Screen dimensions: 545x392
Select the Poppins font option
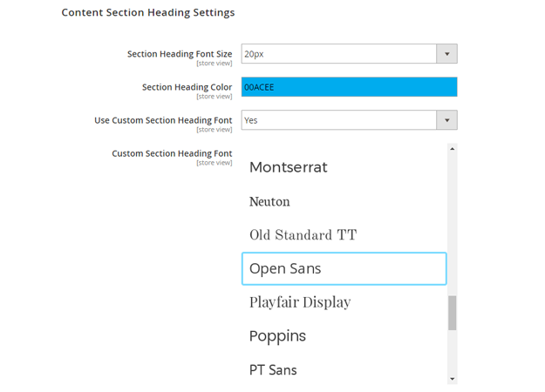tap(277, 336)
